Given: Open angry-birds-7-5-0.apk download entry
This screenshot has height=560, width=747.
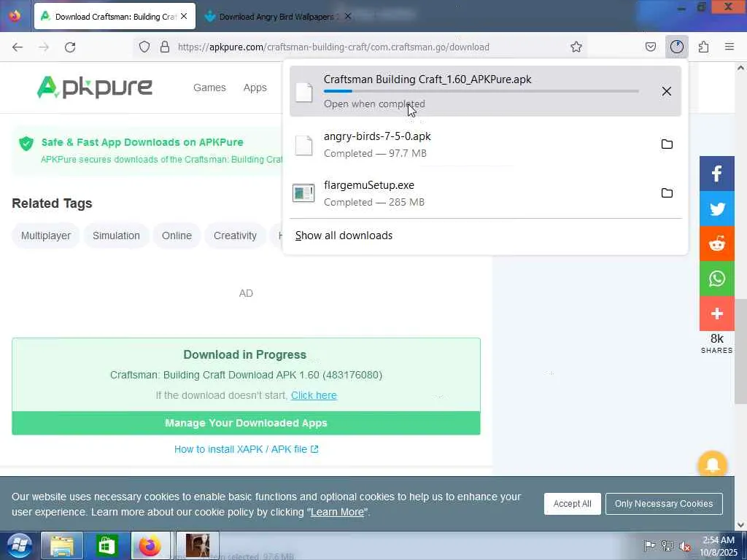Looking at the screenshot, I should click(485, 144).
